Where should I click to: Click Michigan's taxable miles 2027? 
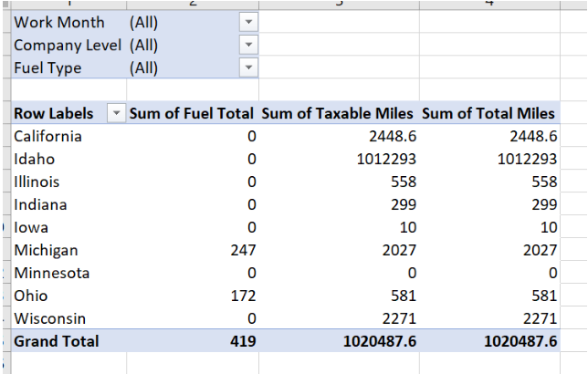pyautogui.click(x=399, y=250)
